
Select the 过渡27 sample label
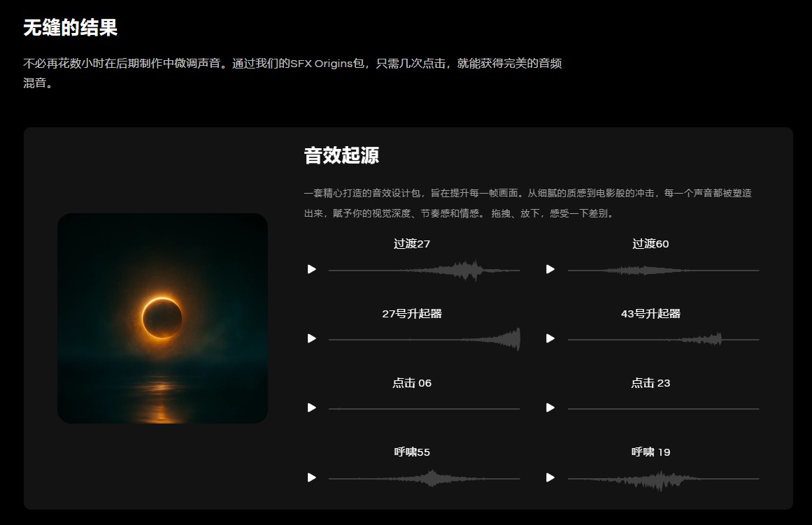[x=413, y=244]
